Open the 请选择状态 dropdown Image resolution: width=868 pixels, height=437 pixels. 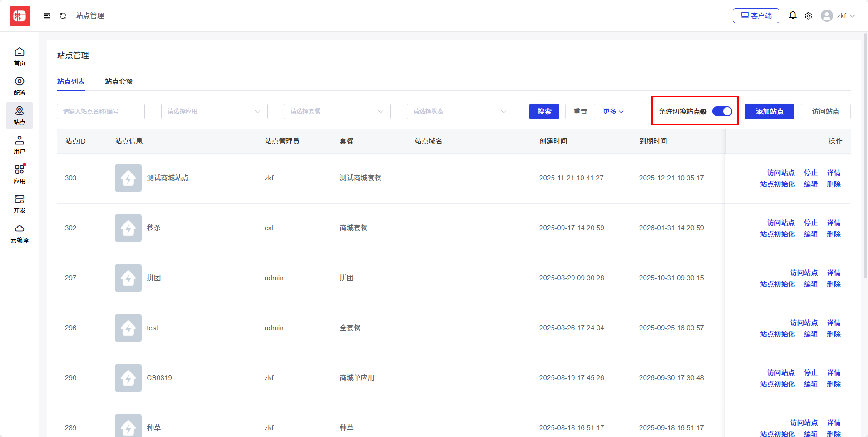(459, 111)
